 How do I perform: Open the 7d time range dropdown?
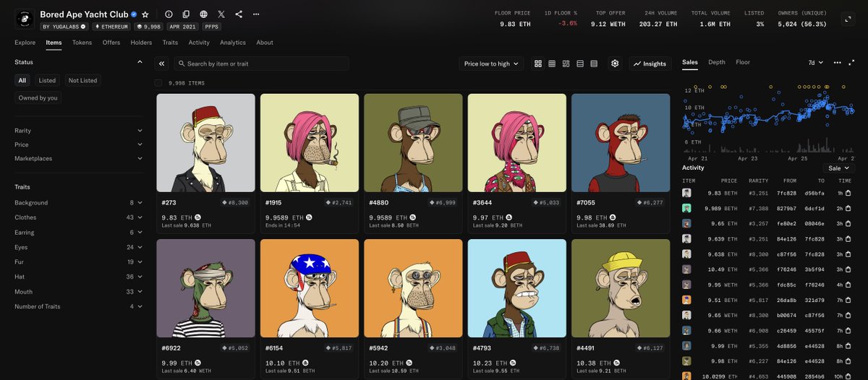tap(816, 63)
